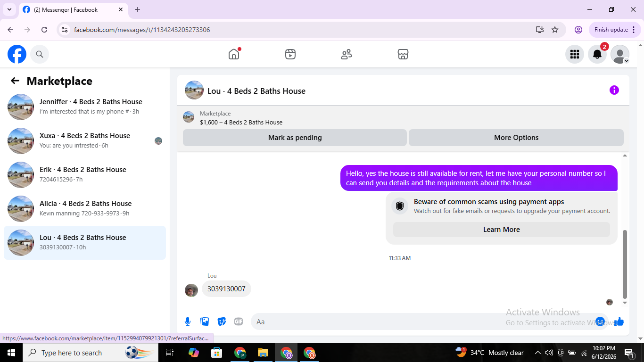Click the 11:33 AM timestamp
The width and height of the screenshot is (644, 362).
click(400, 258)
